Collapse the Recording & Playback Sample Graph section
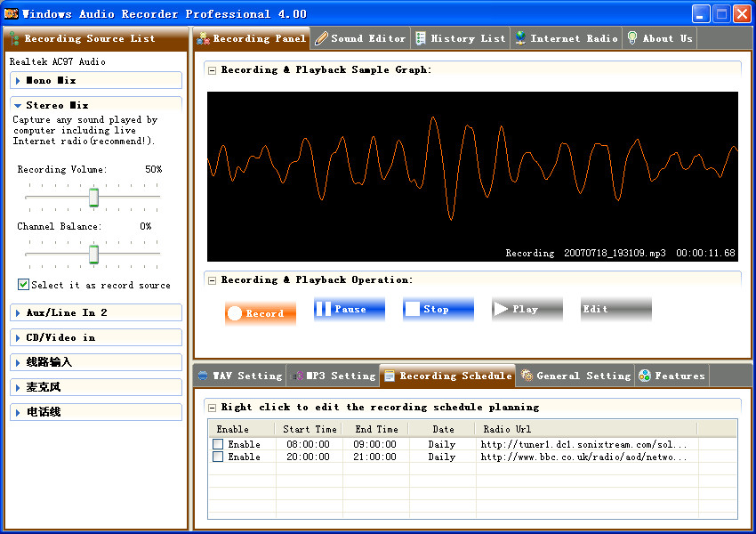This screenshot has height=534, width=756. (x=212, y=70)
